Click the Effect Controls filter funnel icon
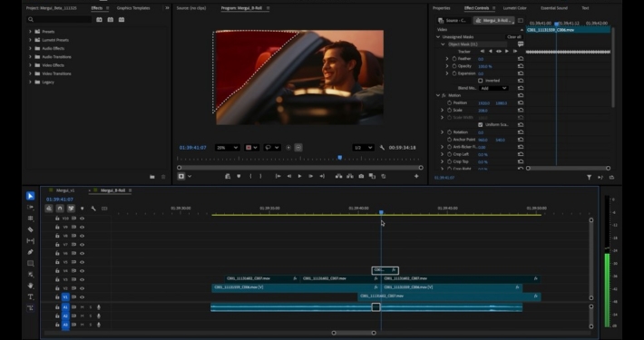The height and width of the screenshot is (340, 644). coord(589,178)
